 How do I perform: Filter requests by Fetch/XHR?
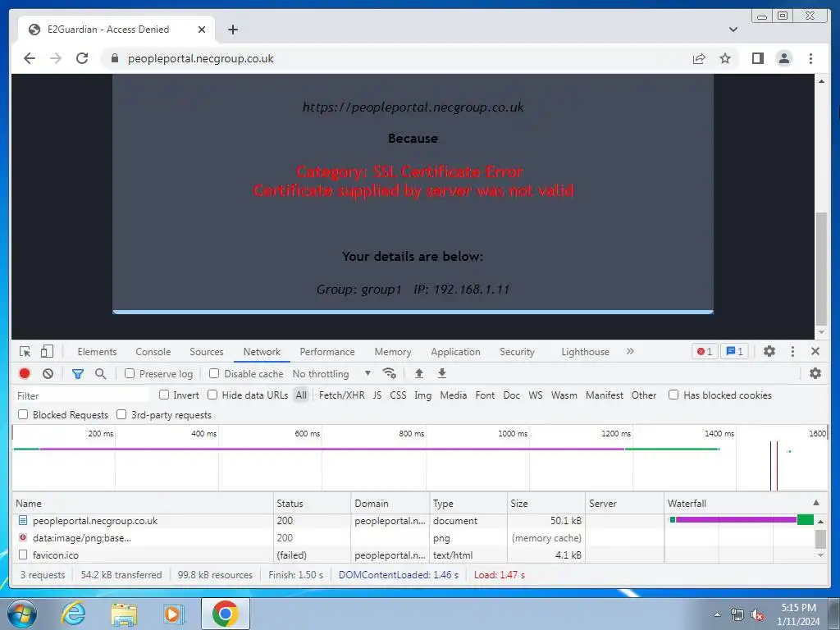[342, 395]
